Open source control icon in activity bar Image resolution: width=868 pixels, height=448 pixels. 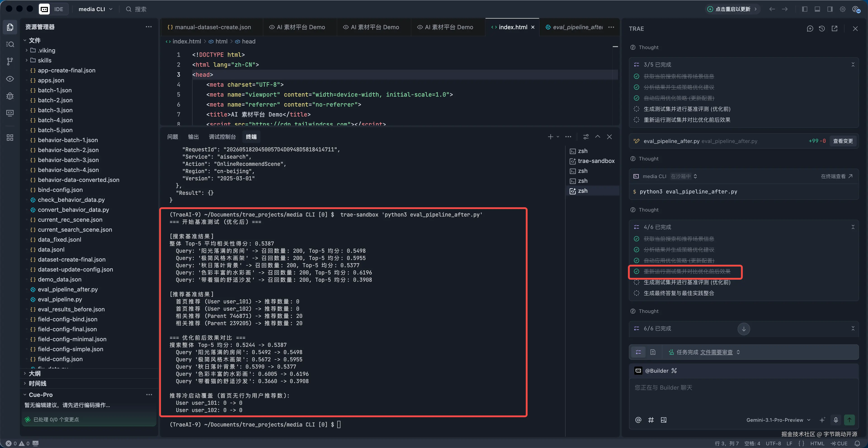click(x=10, y=61)
